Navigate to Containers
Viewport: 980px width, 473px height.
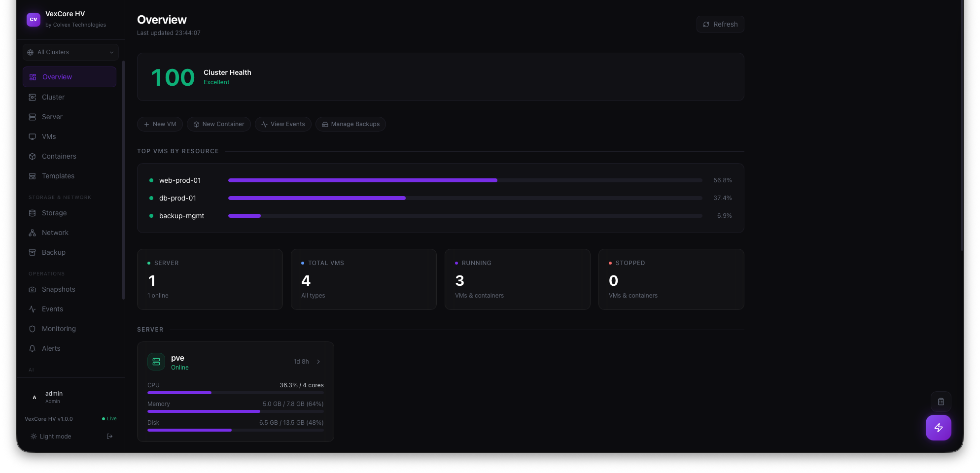pyautogui.click(x=70, y=156)
